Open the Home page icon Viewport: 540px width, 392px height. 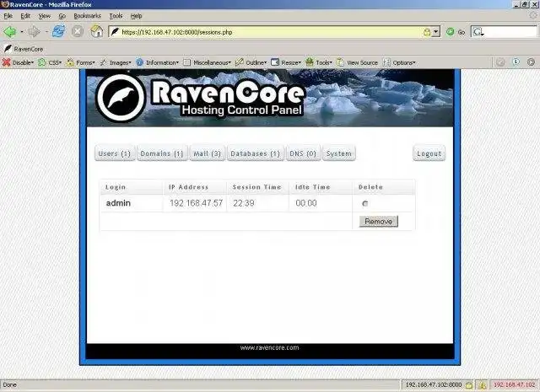coord(97,32)
